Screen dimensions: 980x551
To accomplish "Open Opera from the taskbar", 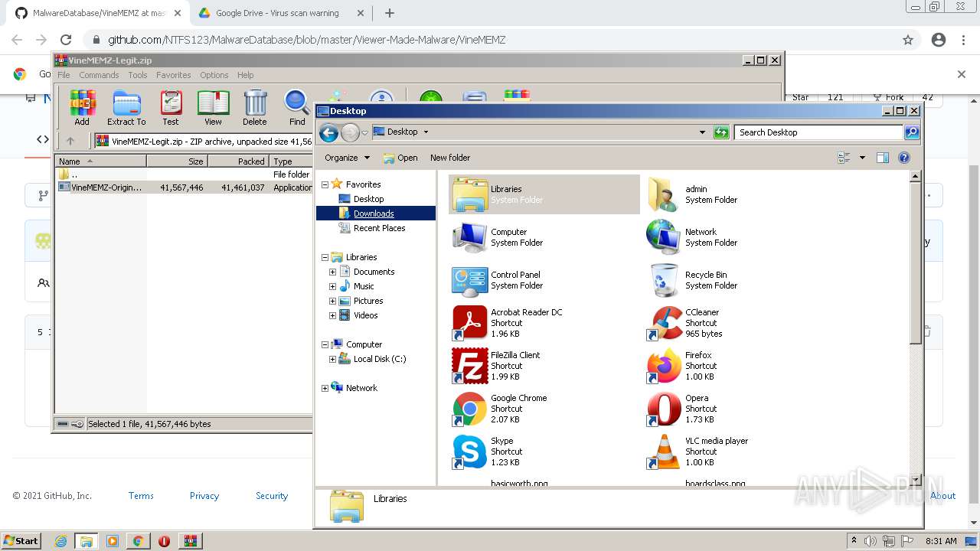I will click(x=164, y=541).
